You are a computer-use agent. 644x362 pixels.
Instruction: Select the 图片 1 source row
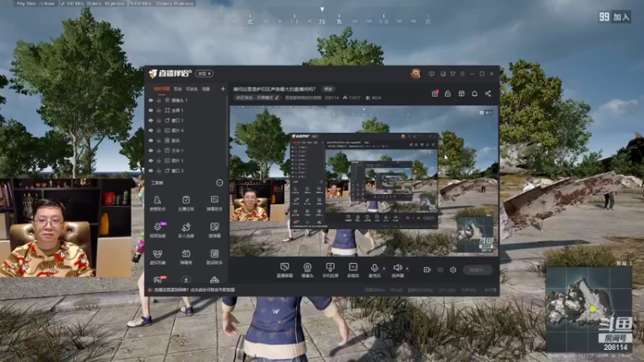(x=187, y=161)
